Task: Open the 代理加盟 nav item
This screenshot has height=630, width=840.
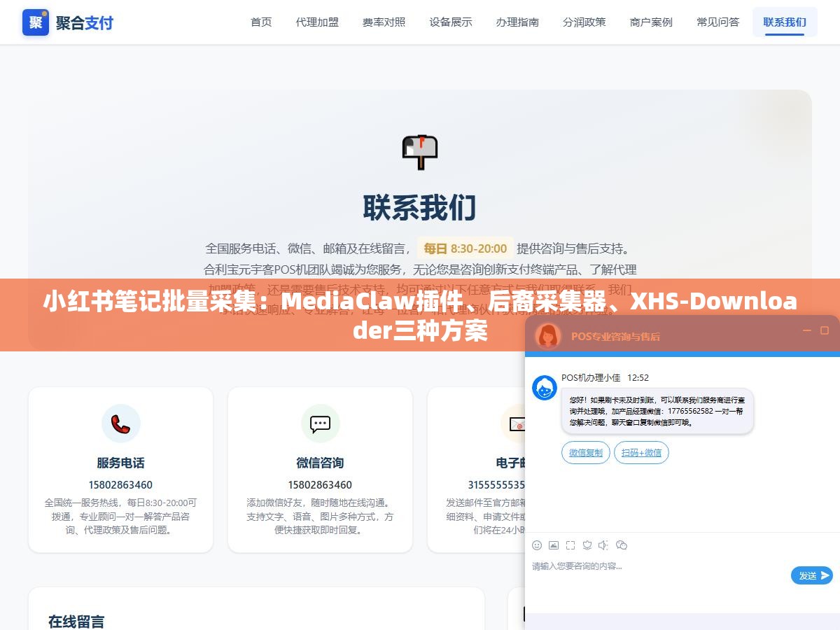Action: [x=317, y=22]
